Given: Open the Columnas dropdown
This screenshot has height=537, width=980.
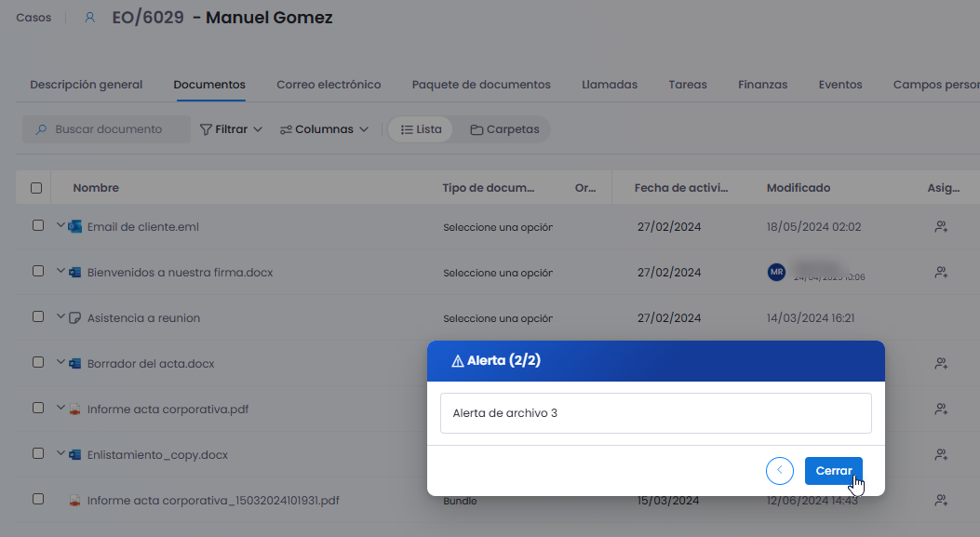Looking at the screenshot, I should 324,129.
